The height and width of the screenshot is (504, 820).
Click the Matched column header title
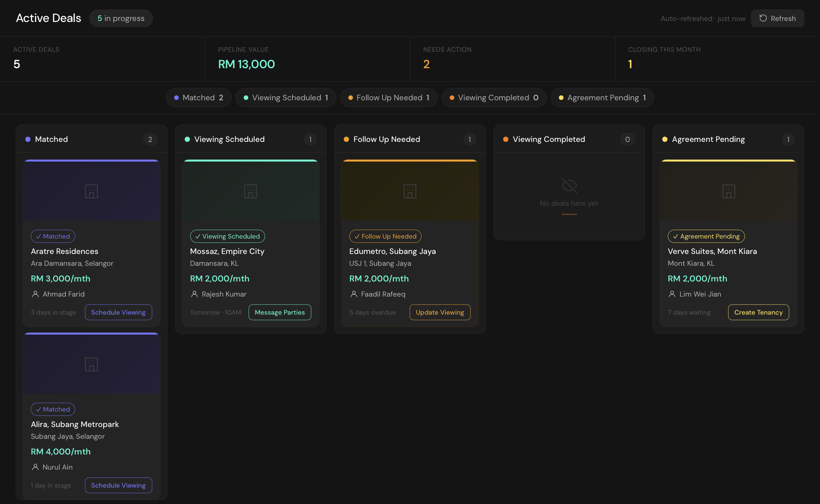(51, 139)
